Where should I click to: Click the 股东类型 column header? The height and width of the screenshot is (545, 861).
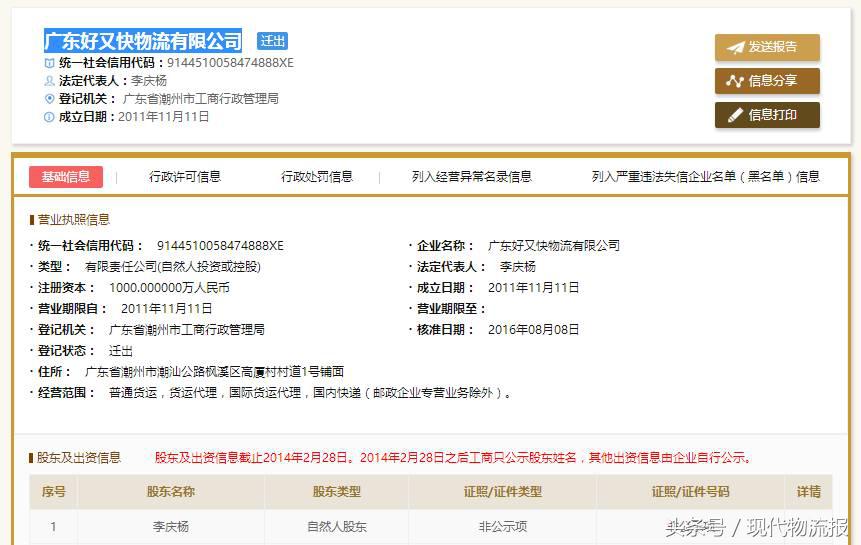tap(337, 492)
